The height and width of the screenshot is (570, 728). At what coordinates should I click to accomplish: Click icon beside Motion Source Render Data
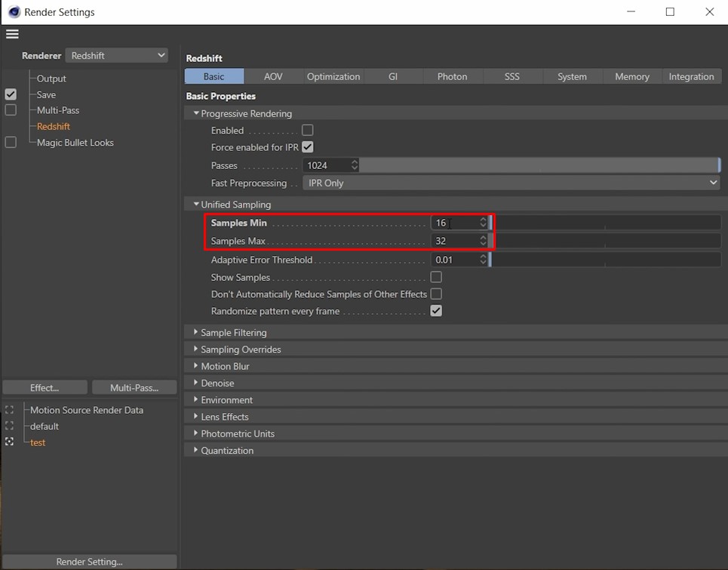[10, 410]
